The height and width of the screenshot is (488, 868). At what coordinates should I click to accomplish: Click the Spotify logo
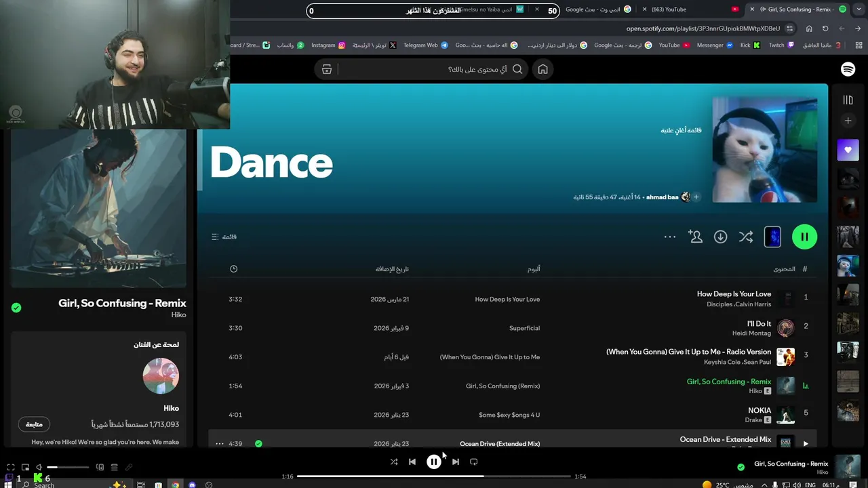848,69
